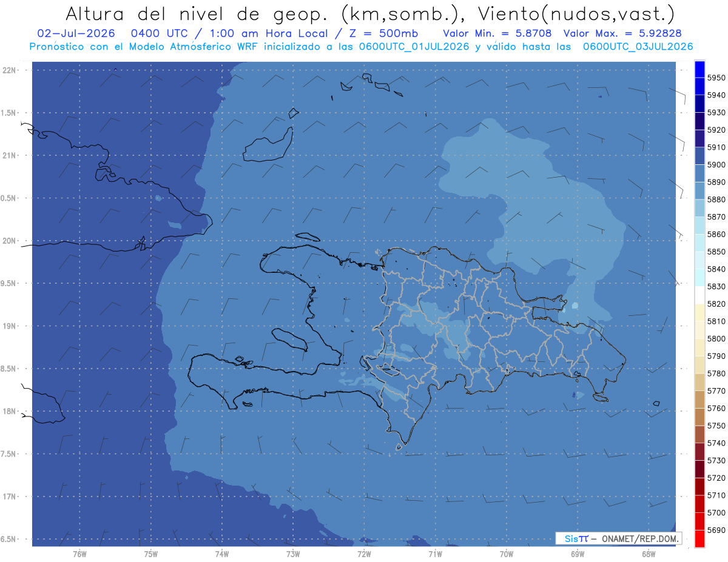Click the '17N' latitude label
This screenshot has width=728, height=562.
pyautogui.click(x=10, y=497)
